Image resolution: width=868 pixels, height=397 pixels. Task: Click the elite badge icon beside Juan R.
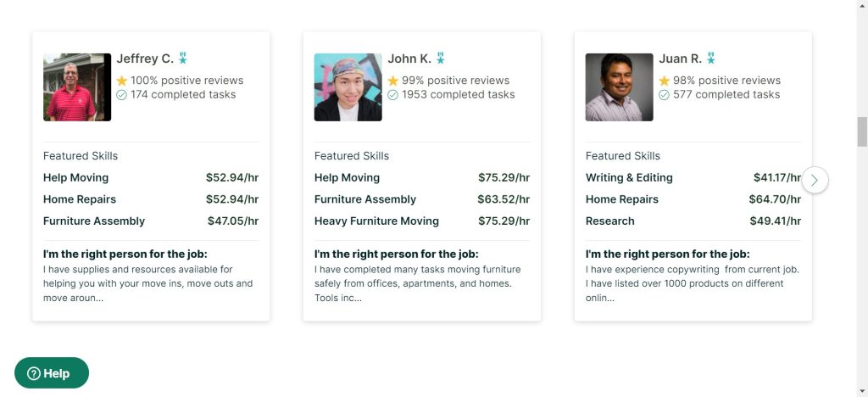pos(711,59)
